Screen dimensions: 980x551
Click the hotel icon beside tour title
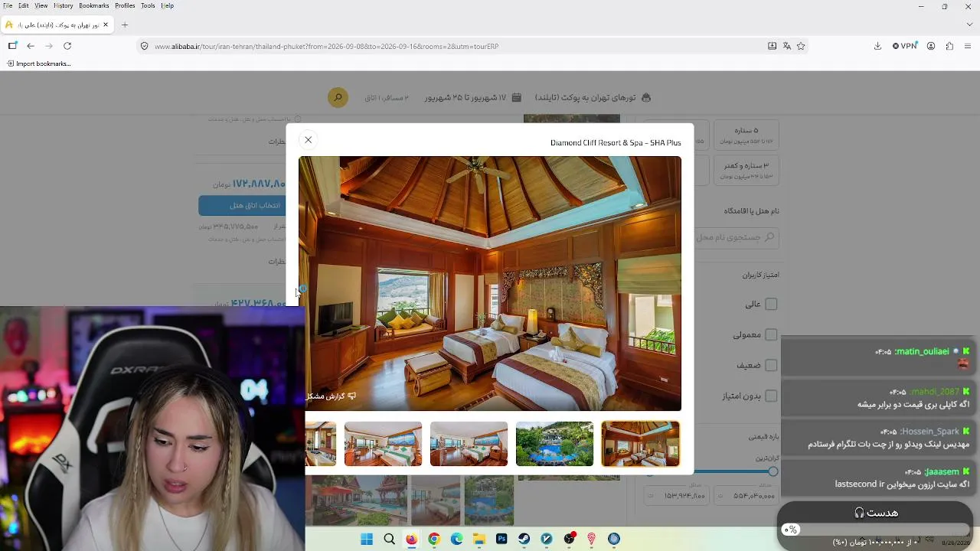645,98
